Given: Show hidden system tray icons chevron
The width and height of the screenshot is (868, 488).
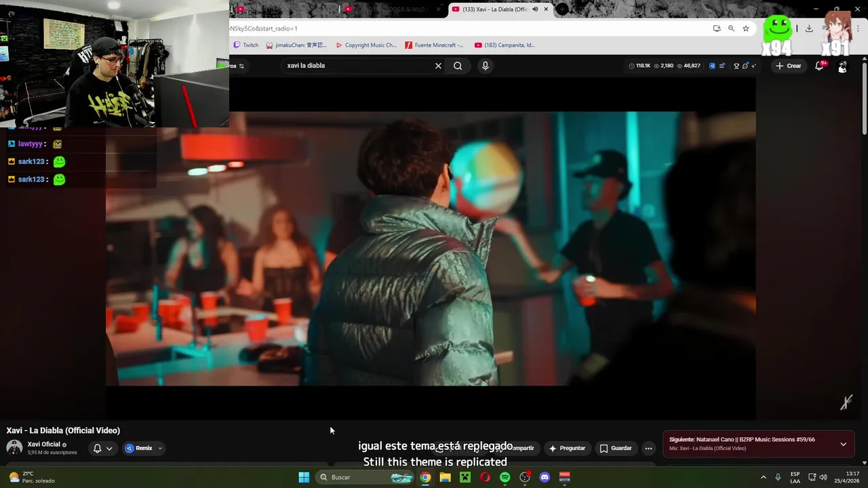Looking at the screenshot, I should 763,477.
